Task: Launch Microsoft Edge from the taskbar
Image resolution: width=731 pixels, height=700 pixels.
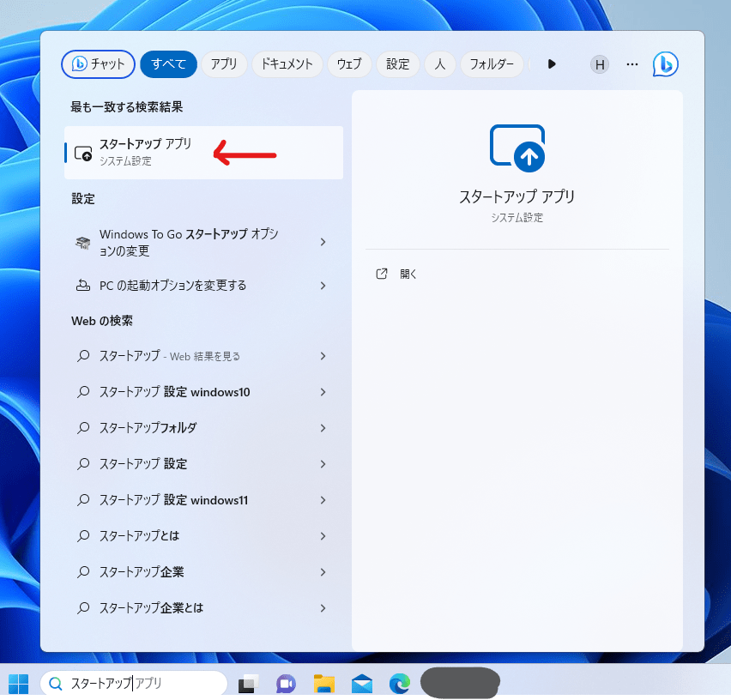Action: coord(400,684)
